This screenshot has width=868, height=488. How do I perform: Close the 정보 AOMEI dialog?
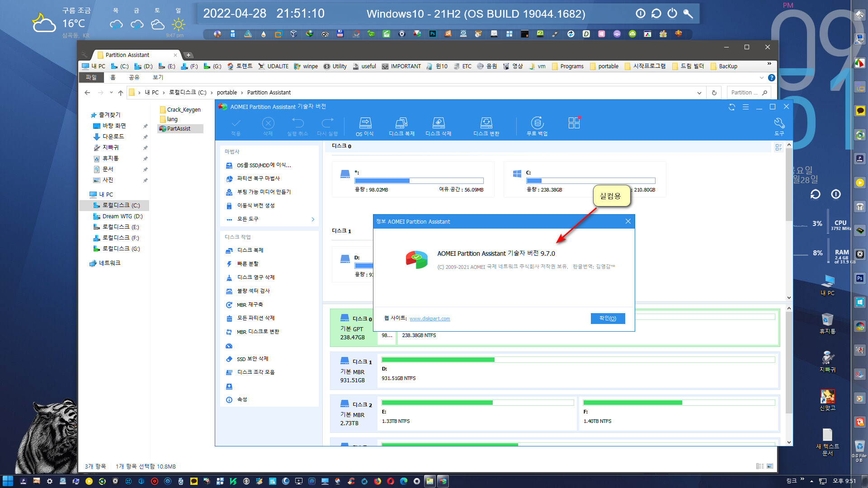(628, 221)
